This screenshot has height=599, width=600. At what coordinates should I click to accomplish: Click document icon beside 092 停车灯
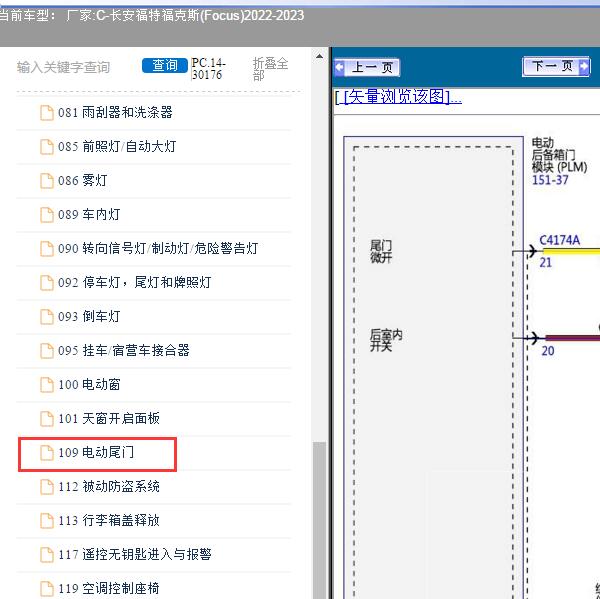47,283
